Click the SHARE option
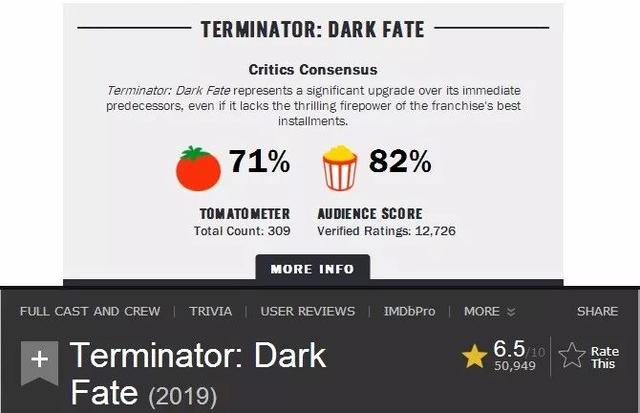The image size is (640, 413). click(597, 311)
